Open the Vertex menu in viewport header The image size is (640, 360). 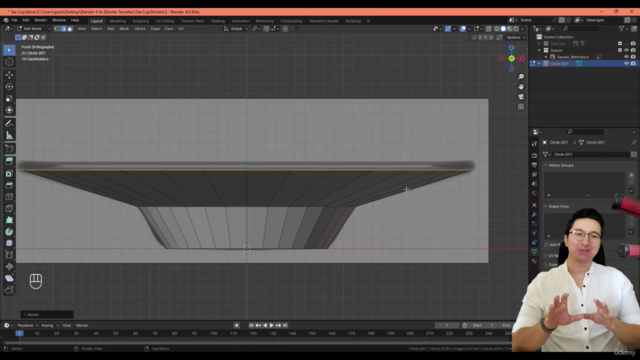(140, 29)
